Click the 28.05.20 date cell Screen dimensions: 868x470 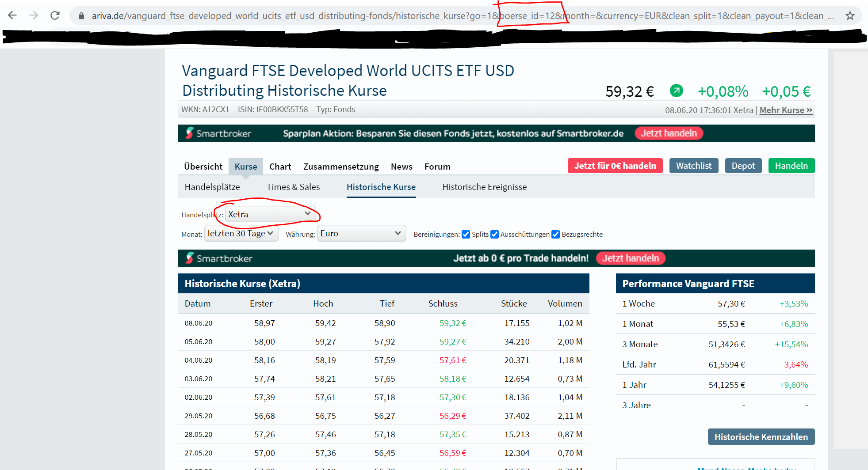point(199,434)
